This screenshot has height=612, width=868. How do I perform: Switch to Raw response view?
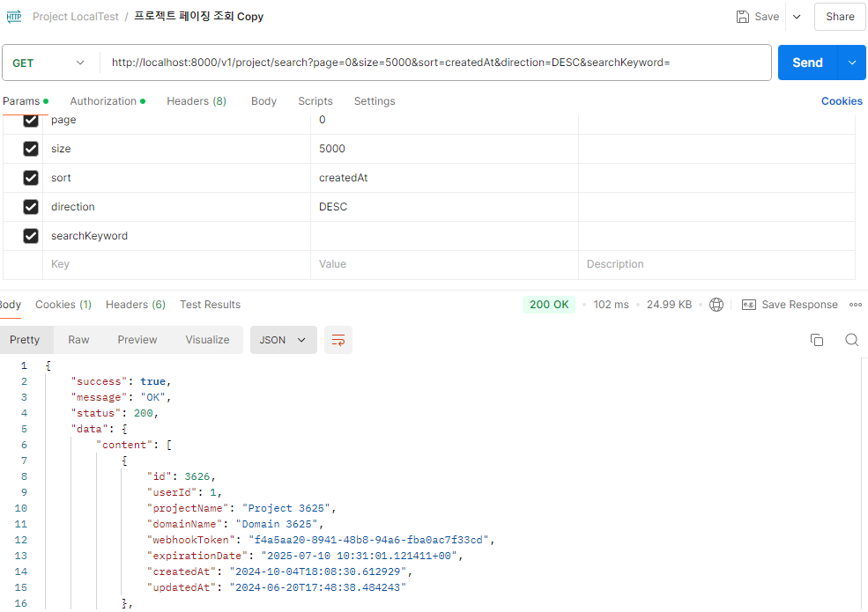78,340
